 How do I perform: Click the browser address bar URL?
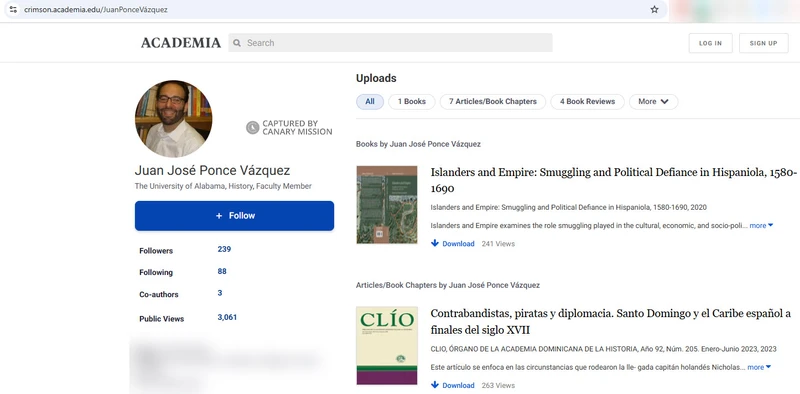(96, 10)
